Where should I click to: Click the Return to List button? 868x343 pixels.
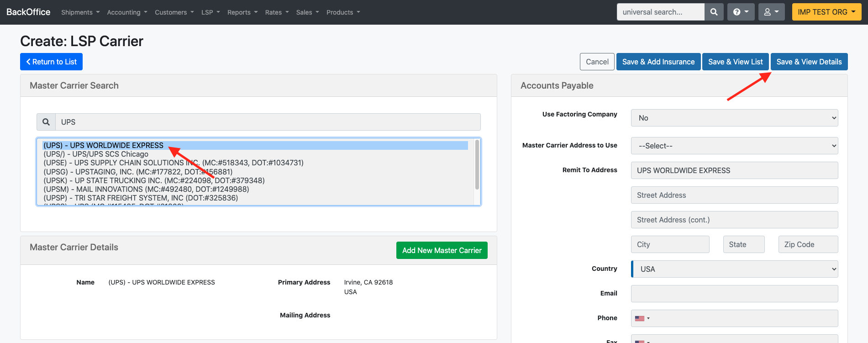pos(51,62)
